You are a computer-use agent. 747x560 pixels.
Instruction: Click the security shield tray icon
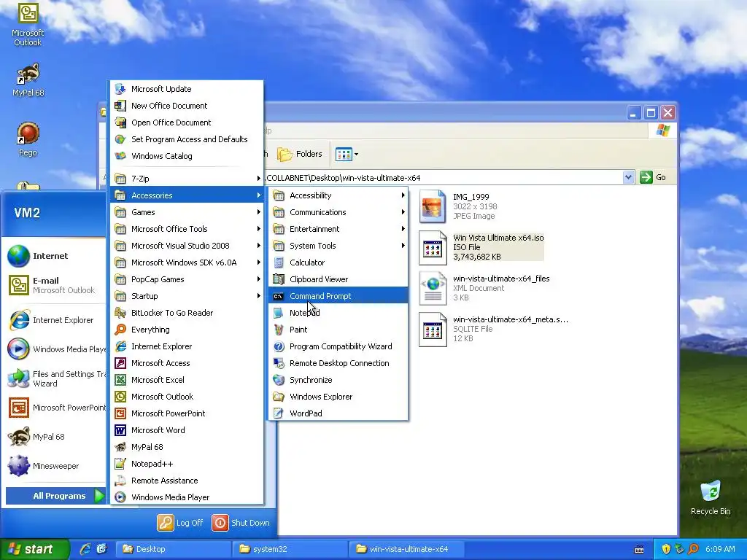666,549
